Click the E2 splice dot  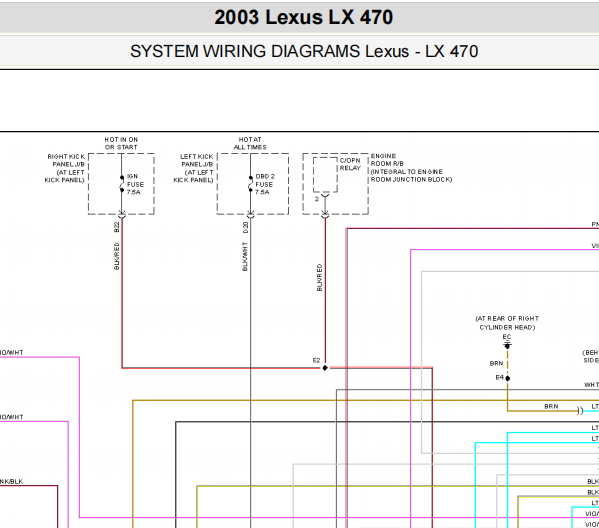click(x=325, y=368)
